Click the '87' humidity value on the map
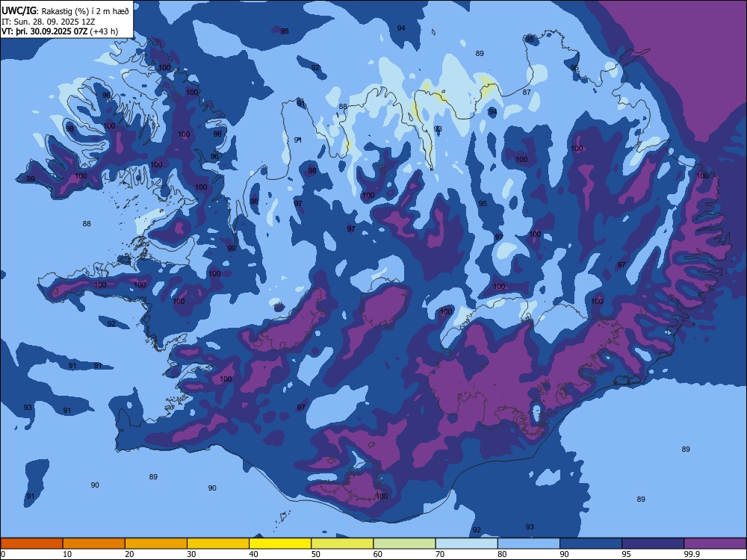This screenshot has width=747, height=560. click(527, 93)
